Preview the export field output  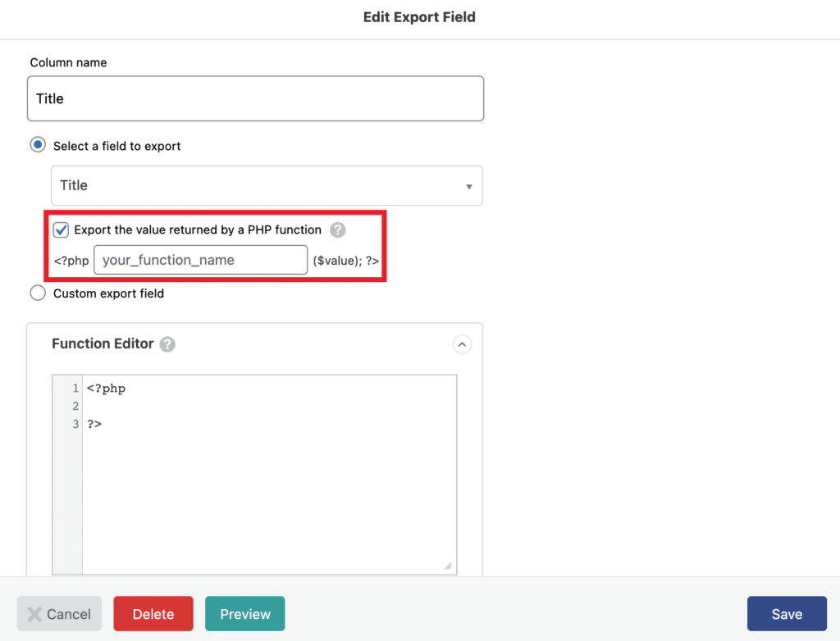point(244,613)
